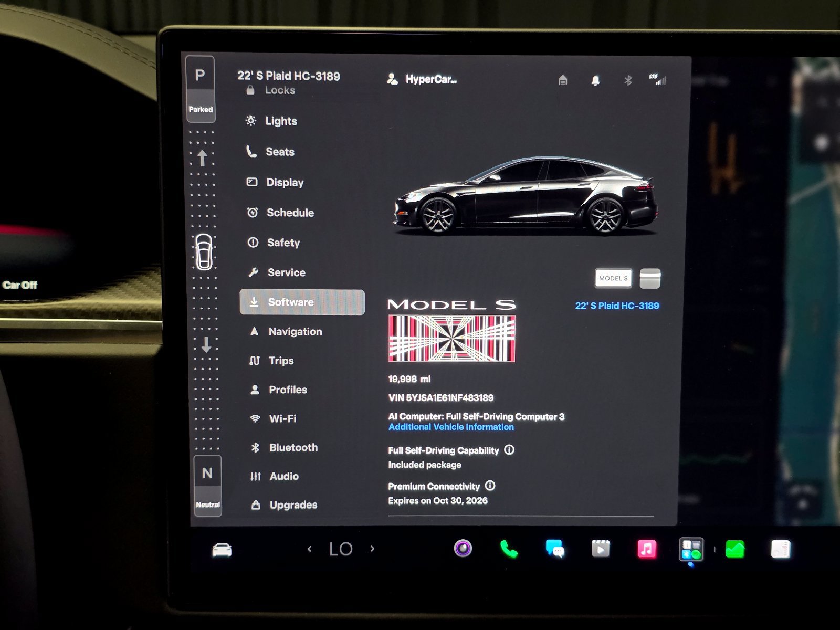Tap the down arrow on the gear selector strip
The image size is (840, 630).
206,345
